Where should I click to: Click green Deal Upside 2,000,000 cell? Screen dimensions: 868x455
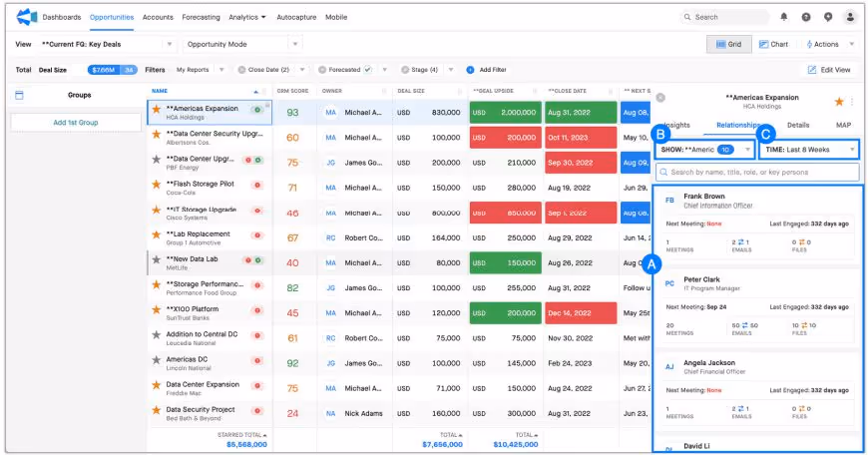click(504, 113)
